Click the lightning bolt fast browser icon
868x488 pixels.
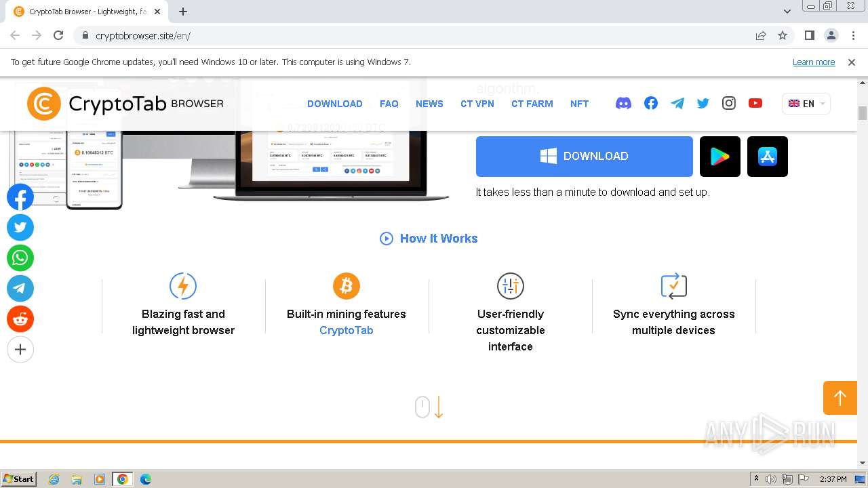click(x=183, y=286)
